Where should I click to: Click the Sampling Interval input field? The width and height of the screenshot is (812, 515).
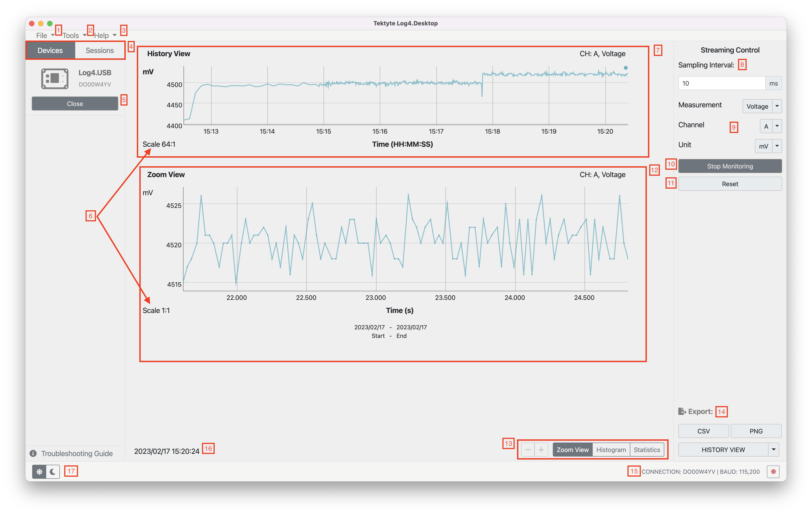tap(722, 83)
